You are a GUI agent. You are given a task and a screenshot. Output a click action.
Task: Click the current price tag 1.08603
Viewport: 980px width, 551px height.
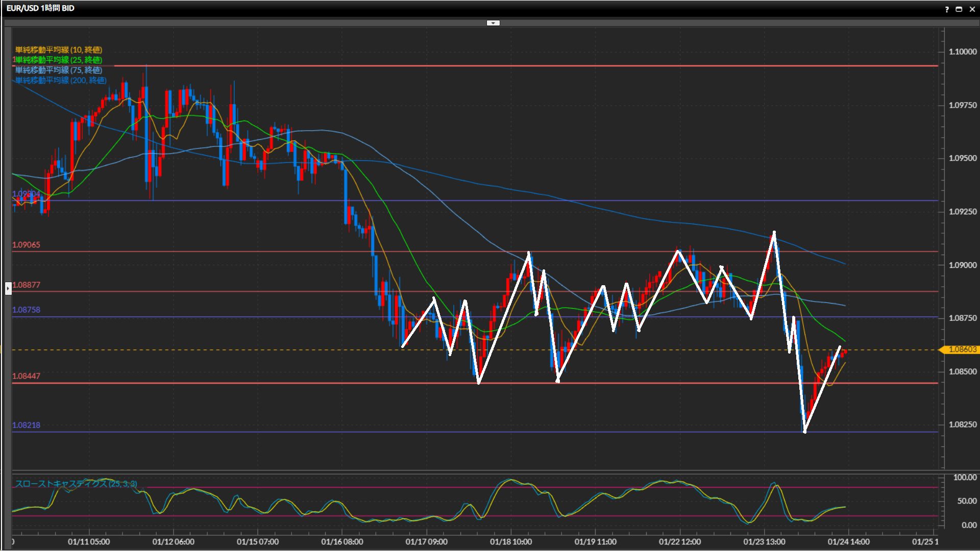(x=962, y=349)
